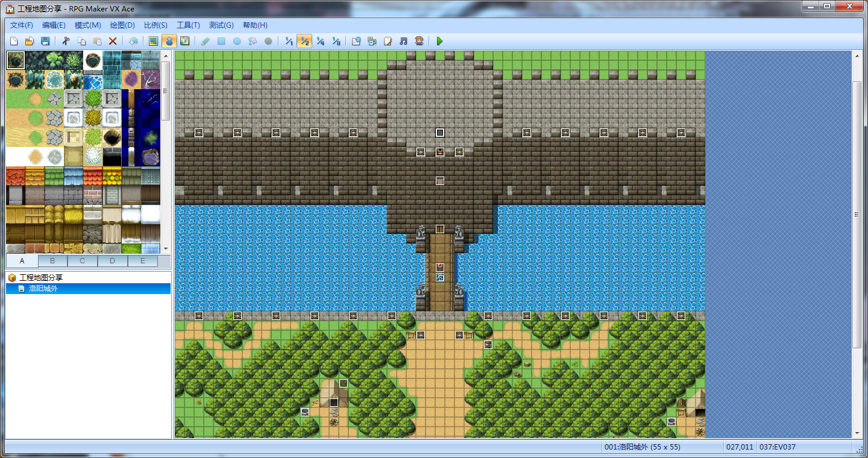Switch to Map editing mode icon
The height and width of the screenshot is (458, 868).
[x=154, y=41]
